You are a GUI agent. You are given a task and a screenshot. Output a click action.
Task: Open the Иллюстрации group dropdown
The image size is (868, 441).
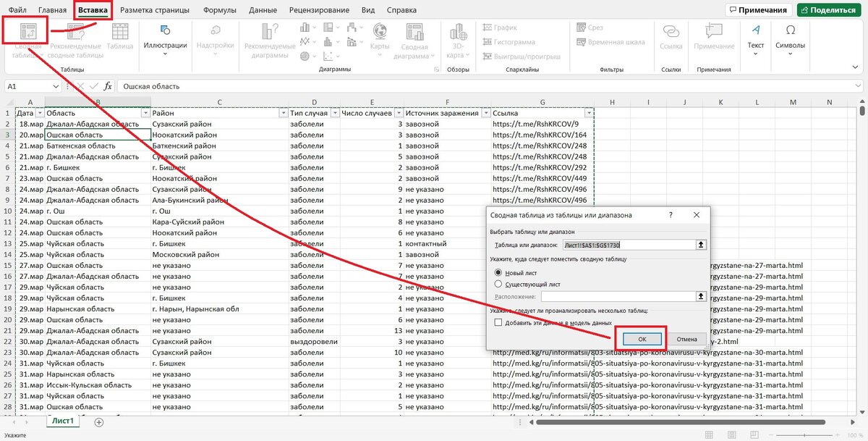(x=165, y=41)
